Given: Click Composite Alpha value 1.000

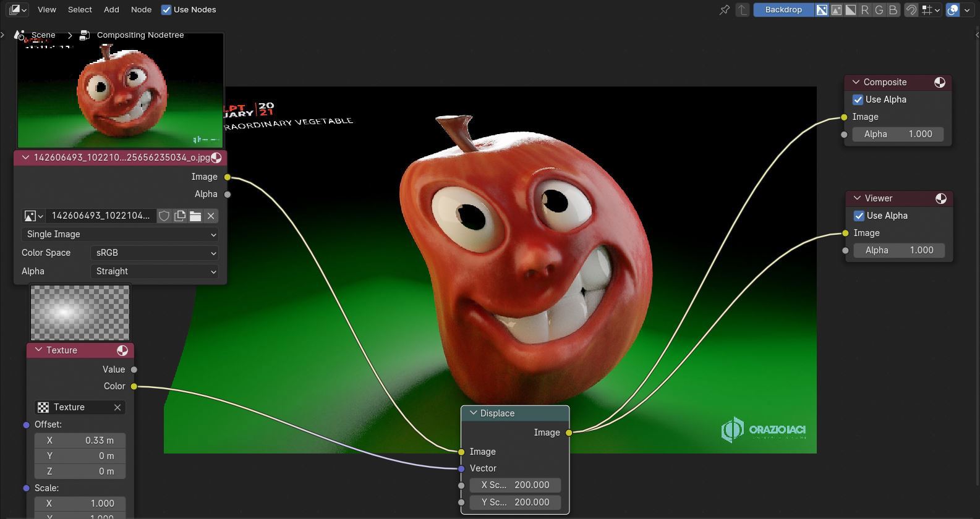Looking at the screenshot, I should (898, 134).
